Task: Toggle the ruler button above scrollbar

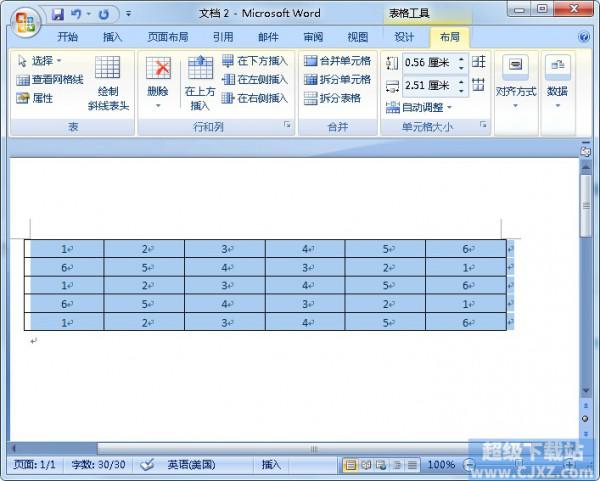Action: [x=585, y=152]
